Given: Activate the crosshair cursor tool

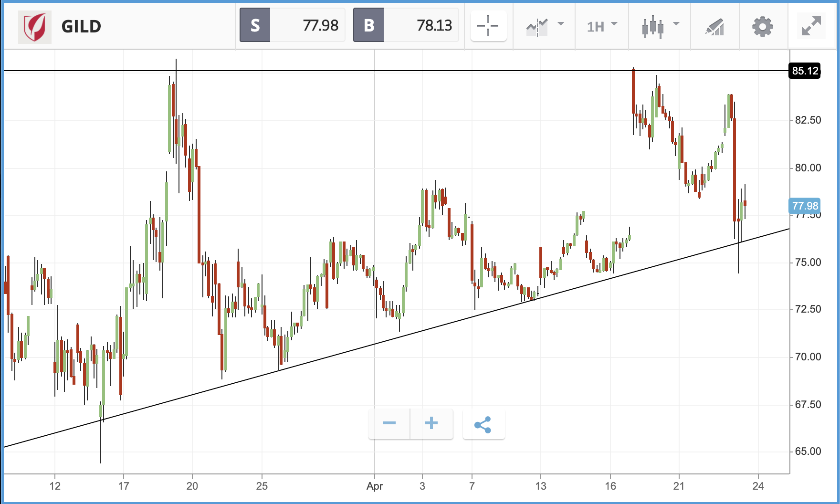Looking at the screenshot, I should pyautogui.click(x=488, y=26).
